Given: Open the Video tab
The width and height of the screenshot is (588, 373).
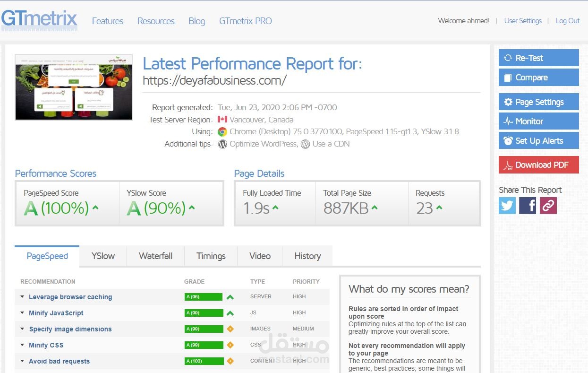Looking at the screenshot, I should point(260,256).
